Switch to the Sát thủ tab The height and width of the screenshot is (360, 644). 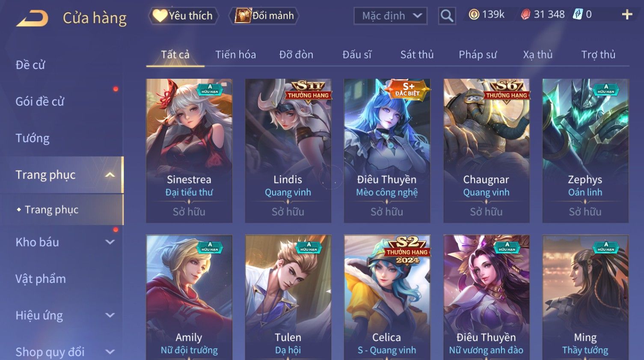(x=417, y=54)
